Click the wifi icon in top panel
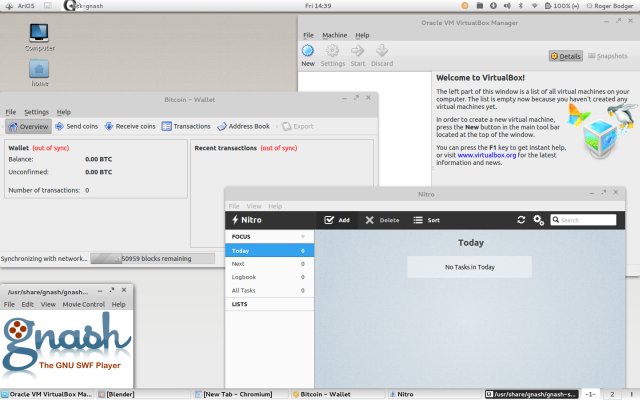640x400 pixels. pos(534,6)
